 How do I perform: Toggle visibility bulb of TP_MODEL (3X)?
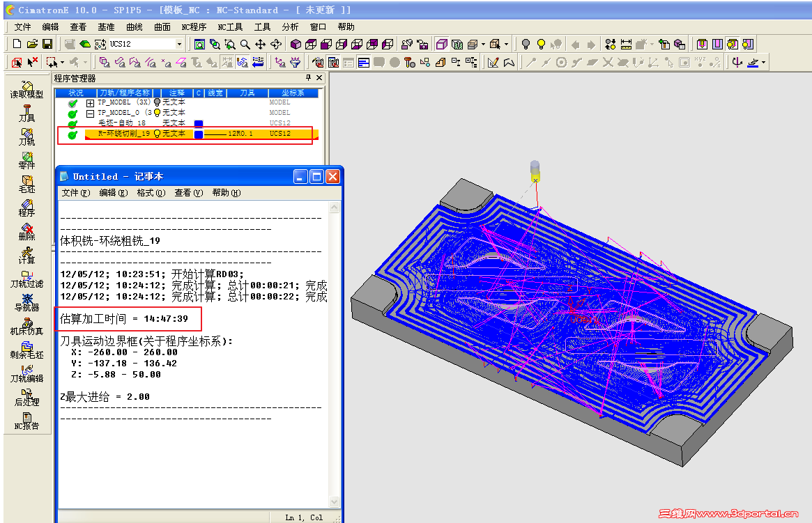click(x=158, y=102)
